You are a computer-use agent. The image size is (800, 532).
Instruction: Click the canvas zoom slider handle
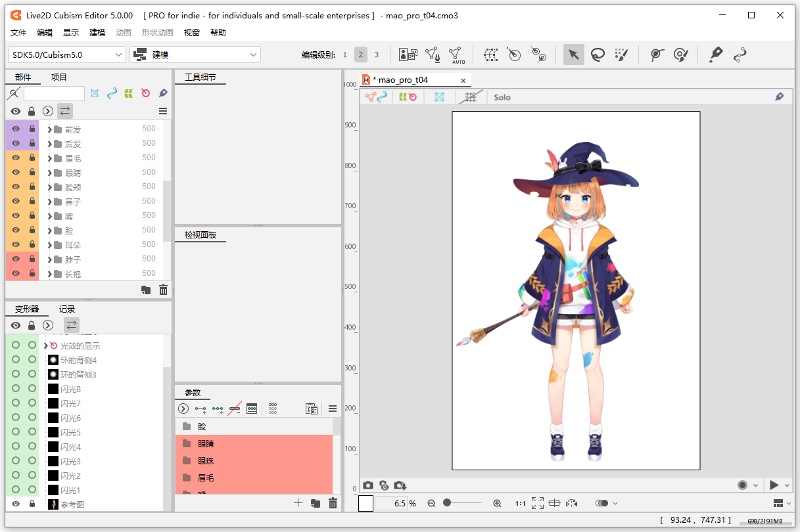447,502
